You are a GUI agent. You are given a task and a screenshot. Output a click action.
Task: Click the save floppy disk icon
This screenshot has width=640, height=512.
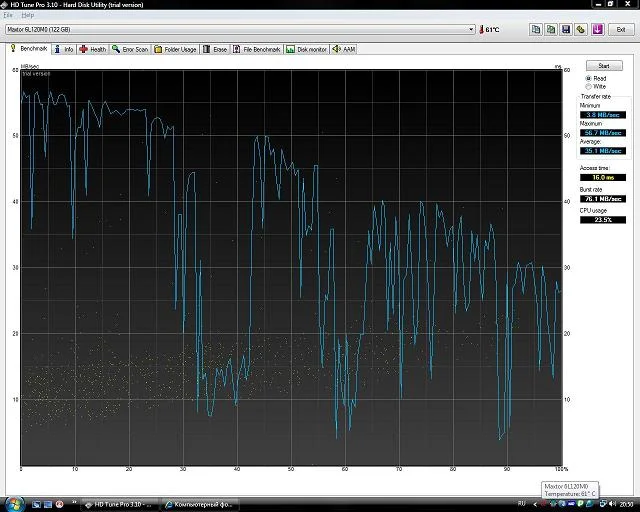click(x=566, y=30)
